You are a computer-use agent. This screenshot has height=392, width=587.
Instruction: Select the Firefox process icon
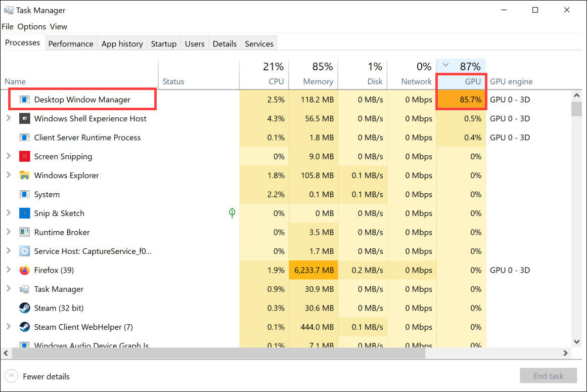point(25,270)
